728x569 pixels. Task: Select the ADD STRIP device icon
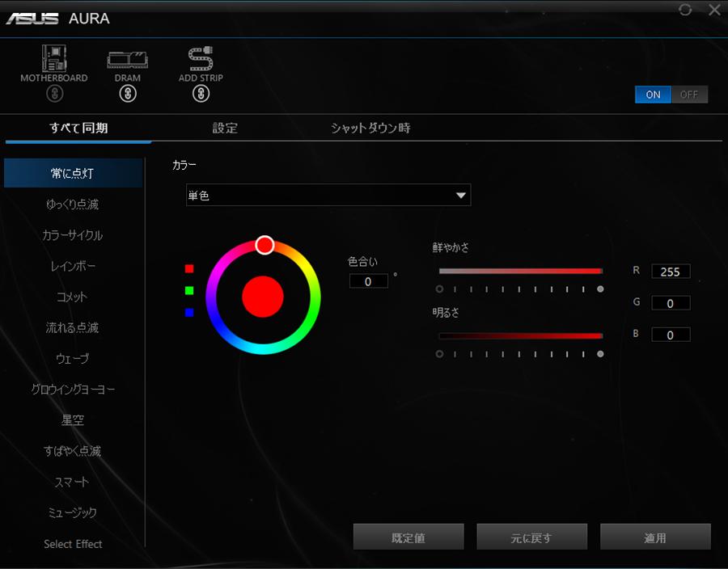coord(201,58)
